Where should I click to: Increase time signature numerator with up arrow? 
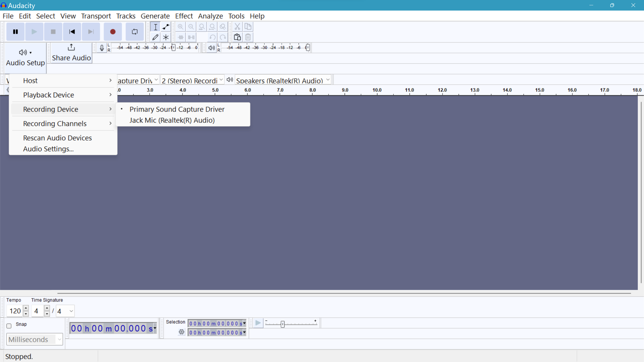[47, 308]
